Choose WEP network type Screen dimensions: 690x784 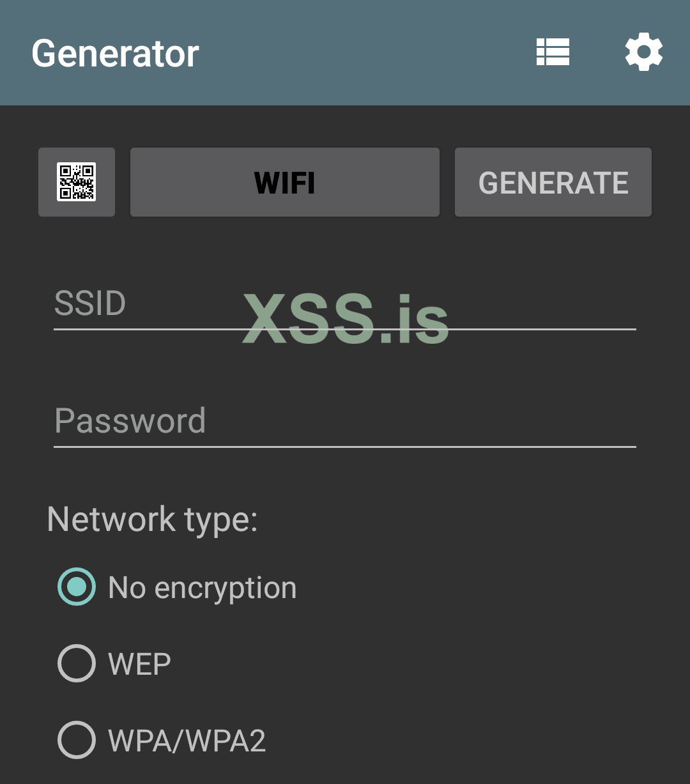[x=75, y=664]
